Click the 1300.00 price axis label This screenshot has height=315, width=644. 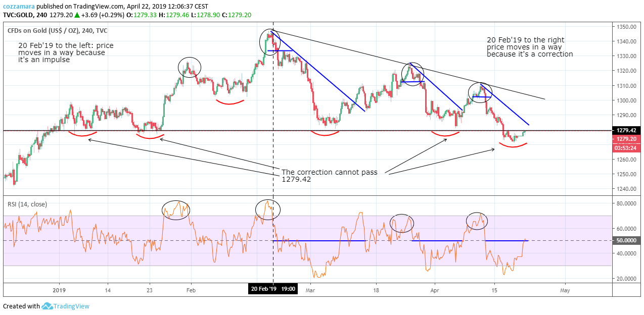(x=626, y=100)
